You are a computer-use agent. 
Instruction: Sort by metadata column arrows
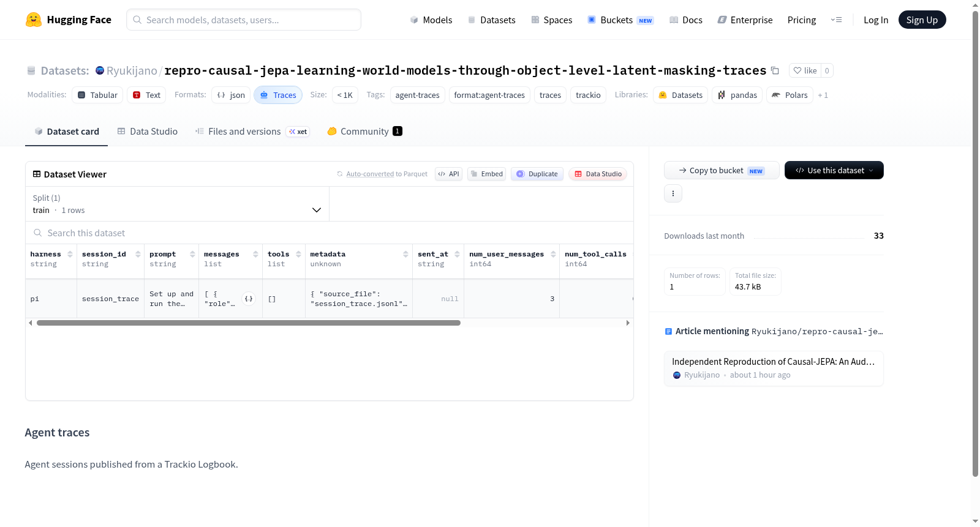click(x=405, y=254)
